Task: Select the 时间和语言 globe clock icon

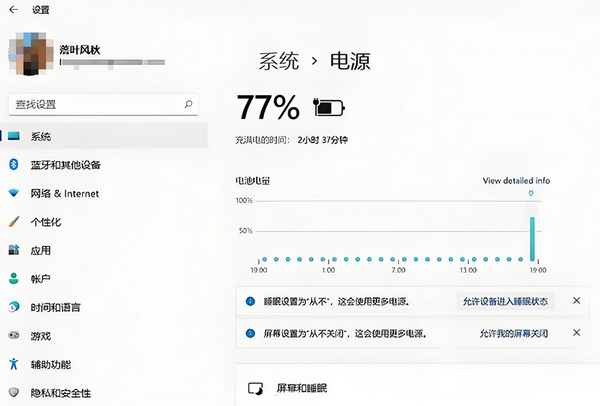Action: point(14,307)
